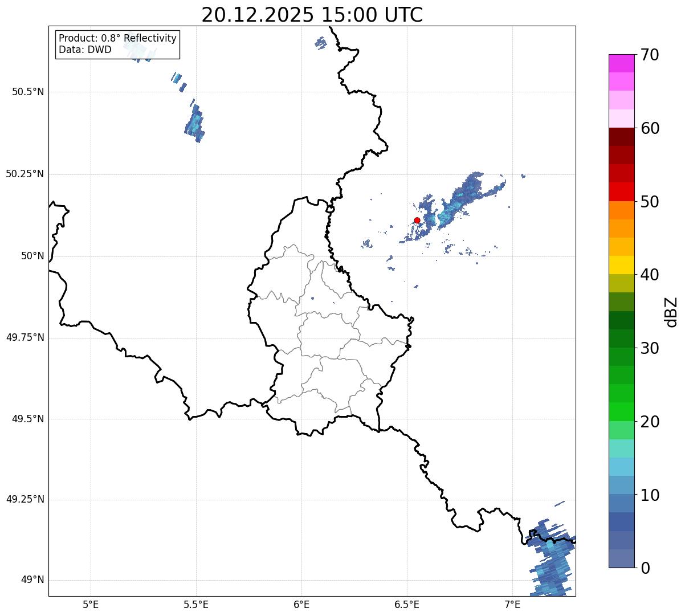Click the 50.25°N latitude label
Image resolution: width=685 pixels, height=616 pixels.
tap(25, 174)
